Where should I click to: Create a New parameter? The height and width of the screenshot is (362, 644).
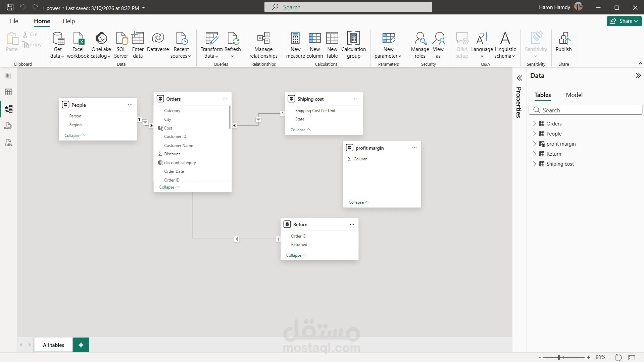388,45
